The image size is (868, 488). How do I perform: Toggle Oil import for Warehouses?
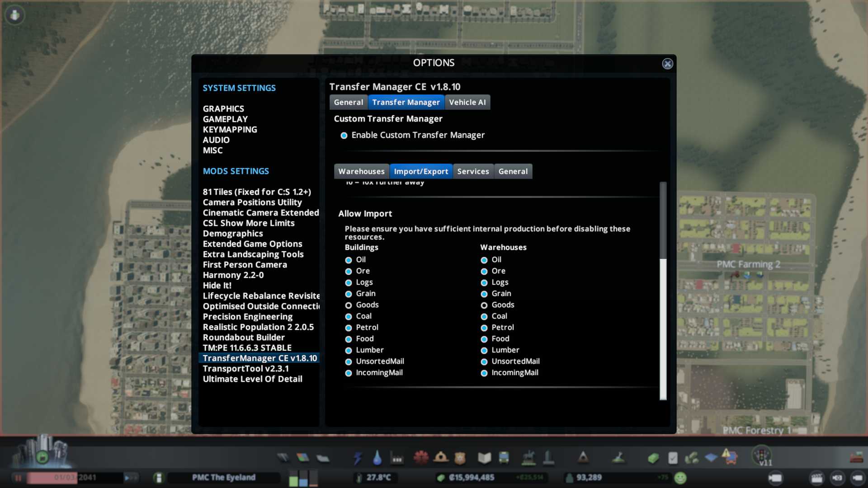click(x=484, y=260)
